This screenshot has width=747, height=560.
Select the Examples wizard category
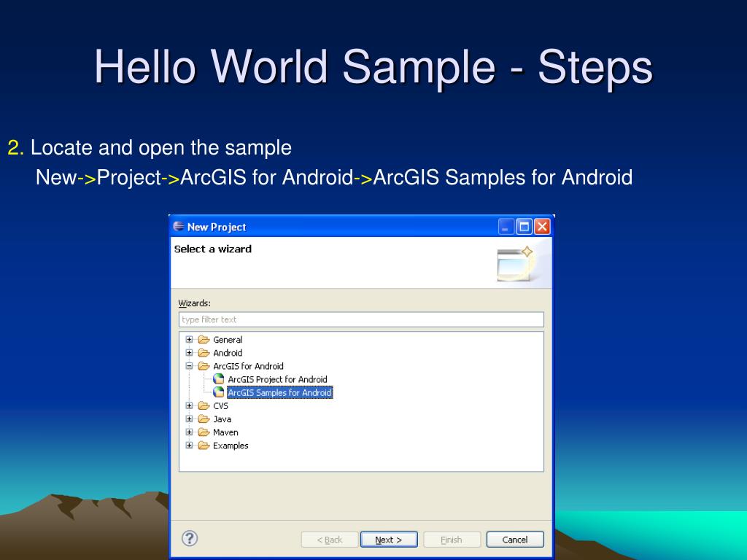click(x=231, y=446)
